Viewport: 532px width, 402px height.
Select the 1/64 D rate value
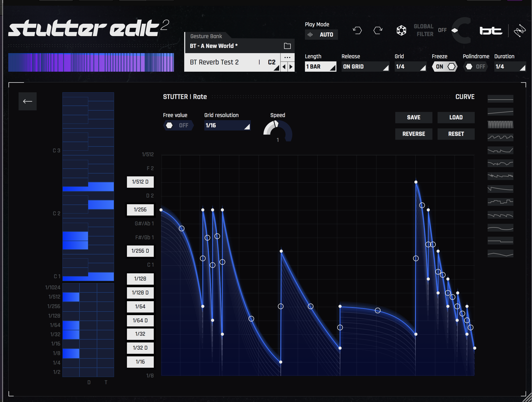pos(140,321)
